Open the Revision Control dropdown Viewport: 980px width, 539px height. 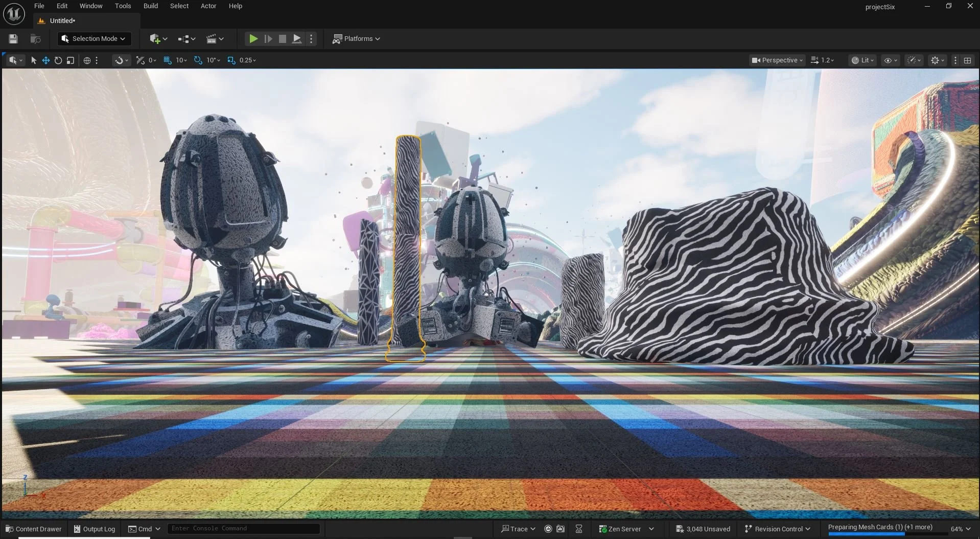pos(777,529)
